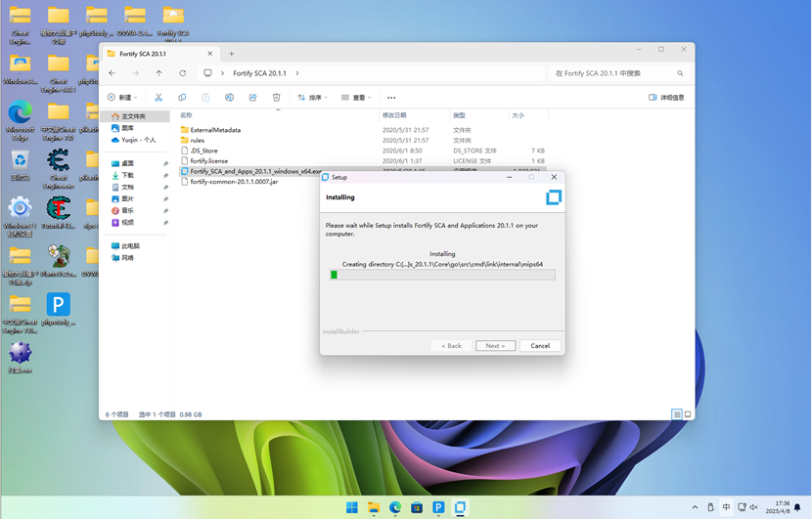This screenshot has height=519, width=812.
Task: Switch to large thumbnails view in status bar
Action: 688,414
